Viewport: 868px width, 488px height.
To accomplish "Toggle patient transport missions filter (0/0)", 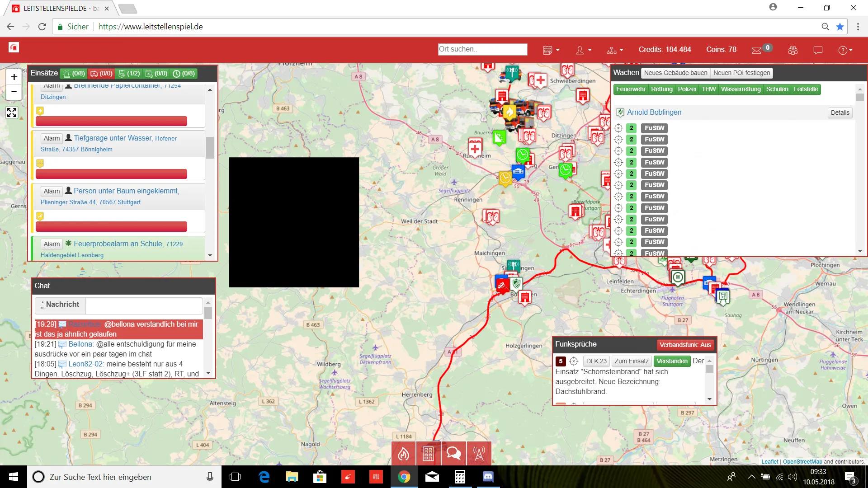I will coord(101,74).
